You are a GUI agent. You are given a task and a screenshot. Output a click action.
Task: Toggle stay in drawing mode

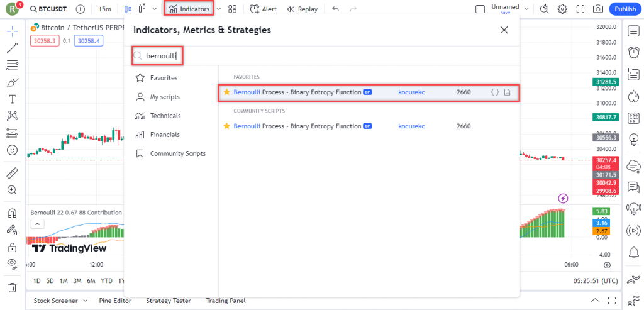(13, 230)
